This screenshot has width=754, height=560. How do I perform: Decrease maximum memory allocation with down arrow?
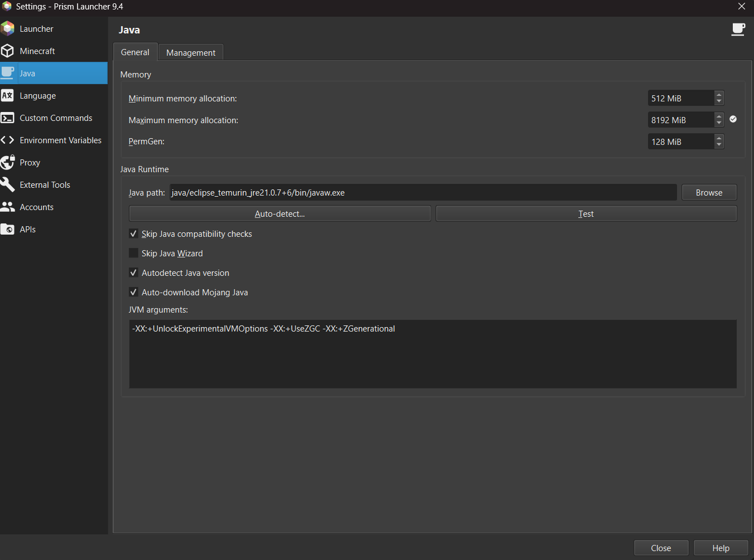(x=719, y=123)
